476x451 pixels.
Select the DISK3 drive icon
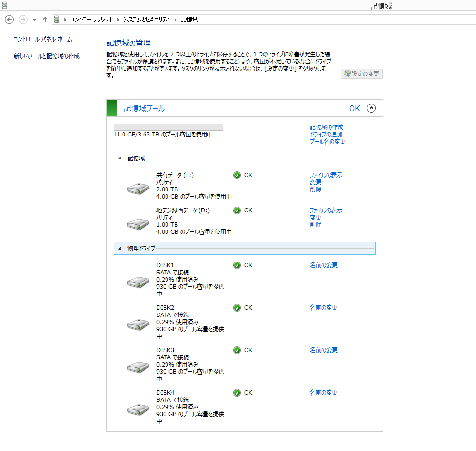[x=137, y=367]
